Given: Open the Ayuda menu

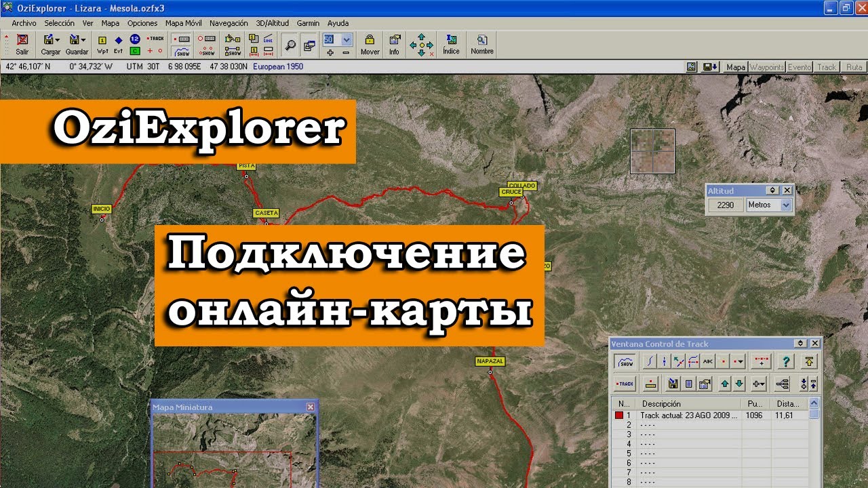Looking at the screenshot, I should (338, 23).
